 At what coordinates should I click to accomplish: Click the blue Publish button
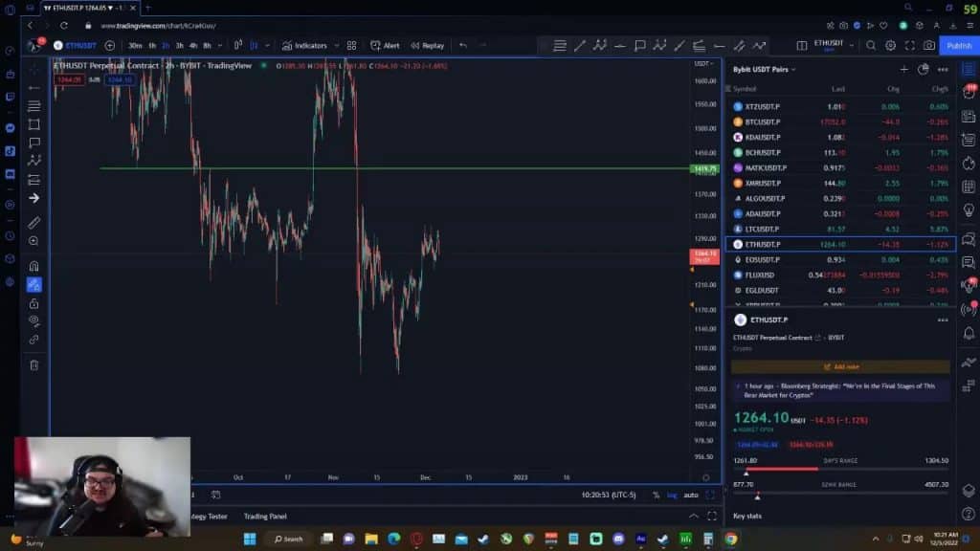tap(958, 45)
